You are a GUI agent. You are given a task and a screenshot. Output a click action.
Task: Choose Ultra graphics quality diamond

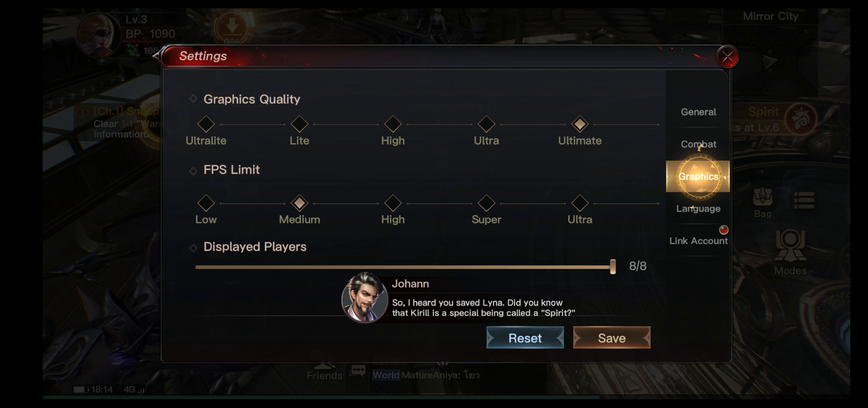click(x=487, y=124)
